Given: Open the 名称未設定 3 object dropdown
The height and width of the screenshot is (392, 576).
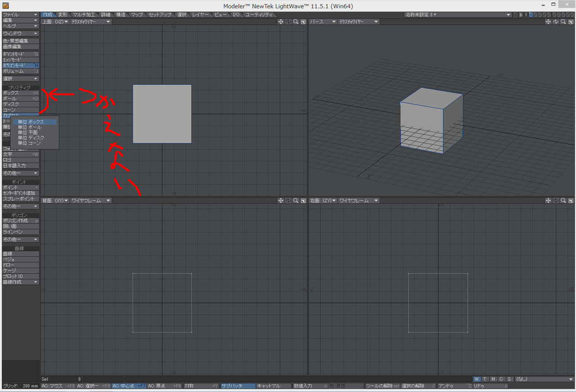Looking at the screenshot, I should pyautogui.click(x=458, y=15).
